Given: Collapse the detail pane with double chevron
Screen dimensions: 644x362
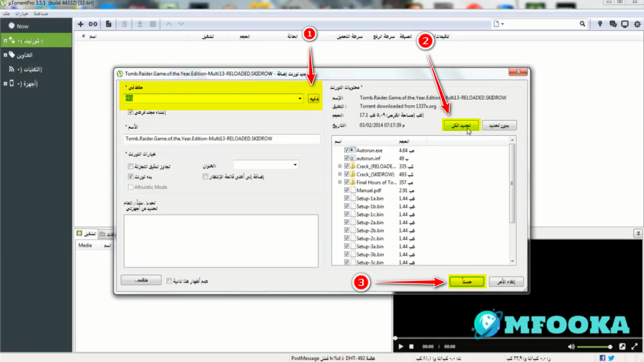Looking at the screenshot, I should pos(638,233).
